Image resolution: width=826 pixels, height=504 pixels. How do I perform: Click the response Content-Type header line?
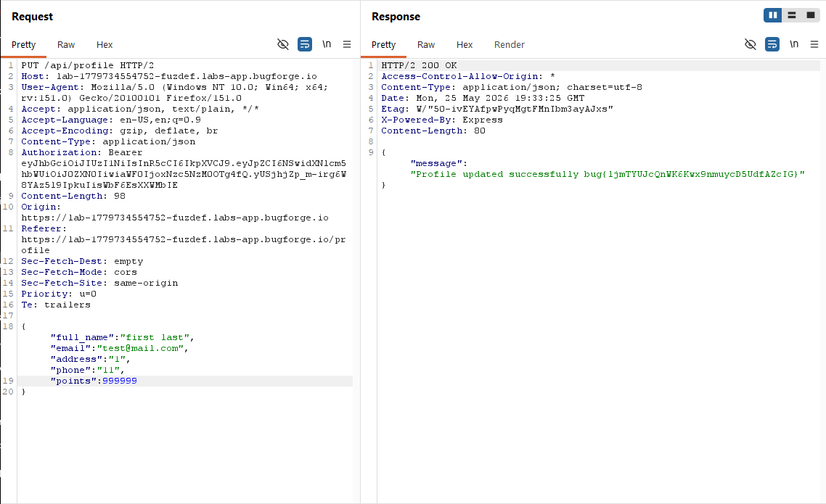pyautogui.click(x=512, y=87)
